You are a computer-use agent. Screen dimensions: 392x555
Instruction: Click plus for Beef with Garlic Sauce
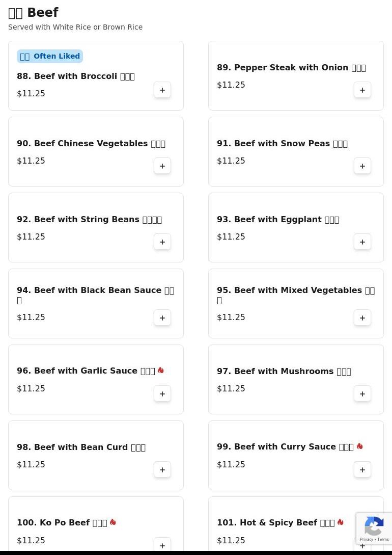click(x=162, y=393)
